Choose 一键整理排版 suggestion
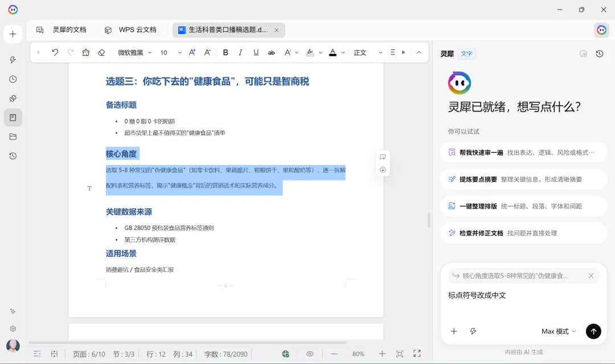 pos(524,206)
